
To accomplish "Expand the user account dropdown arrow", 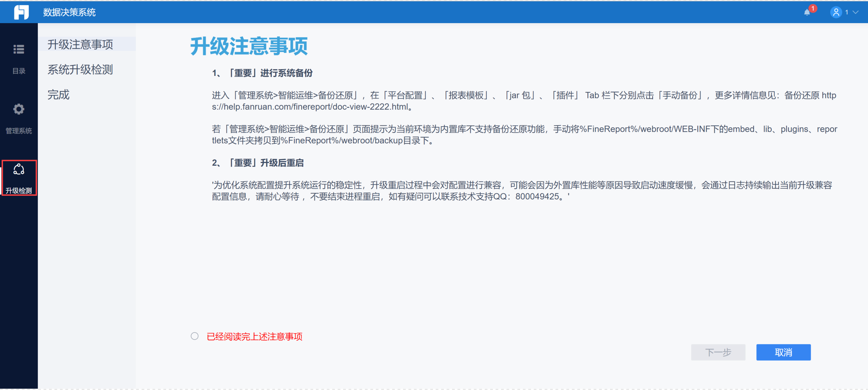I will point(856,12).
